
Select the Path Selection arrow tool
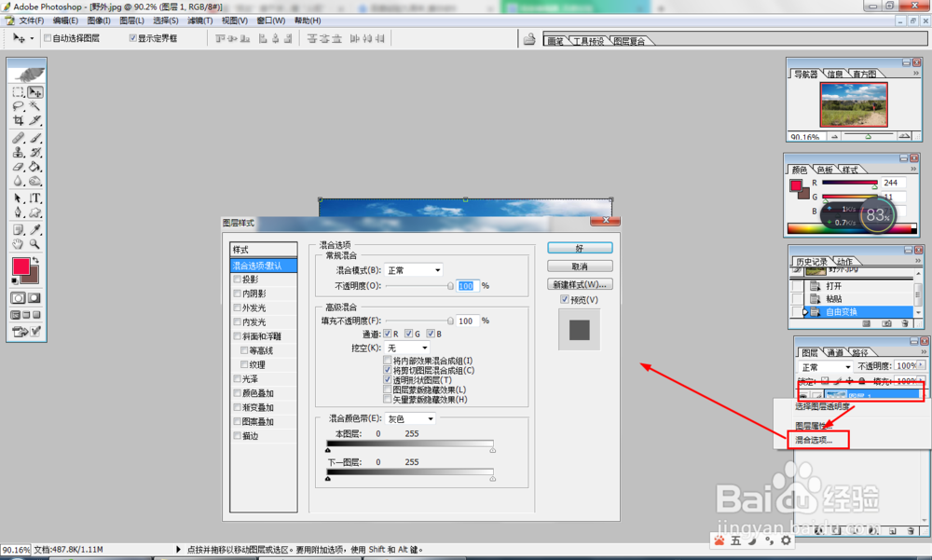19,198
